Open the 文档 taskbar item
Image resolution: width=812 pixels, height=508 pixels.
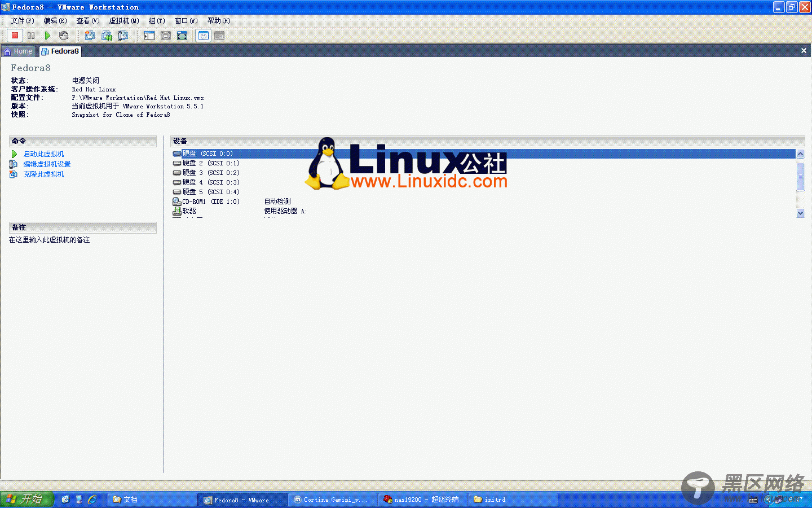(151, 500)
